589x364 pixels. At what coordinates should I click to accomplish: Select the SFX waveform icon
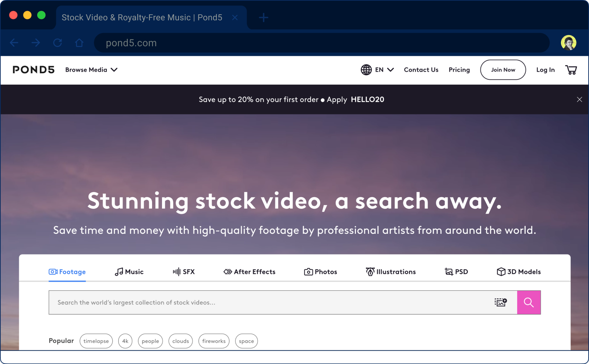[176, 272]
